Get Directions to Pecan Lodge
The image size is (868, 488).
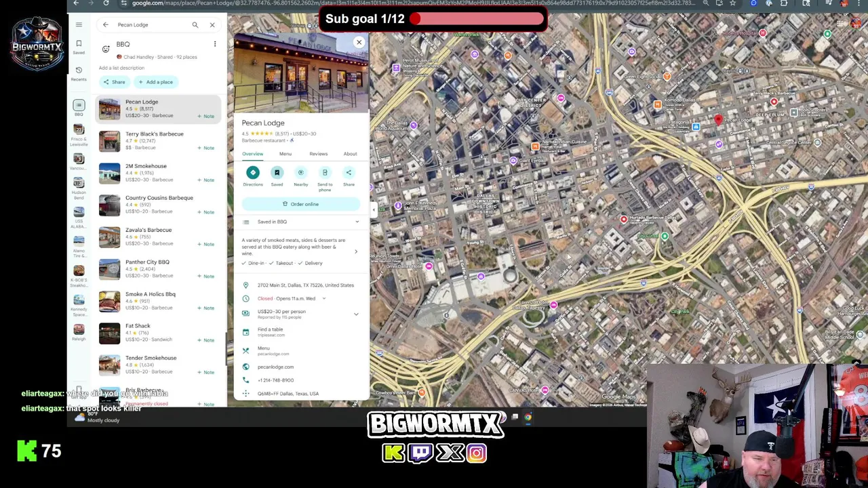click(x=253, y=173)
